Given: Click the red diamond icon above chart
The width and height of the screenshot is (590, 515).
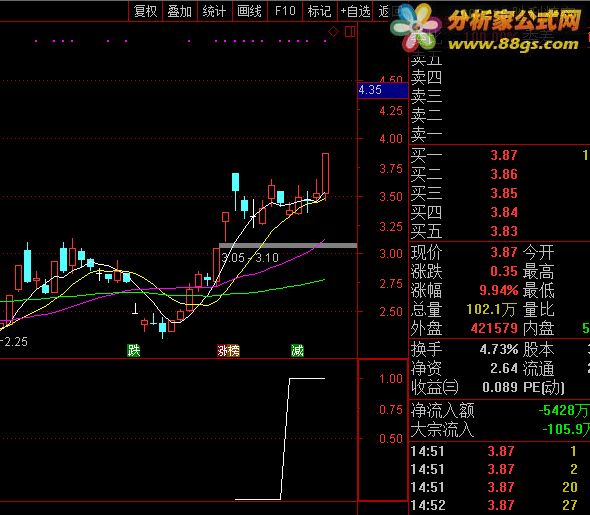Looking at the screenshot, I should point(333,32).
